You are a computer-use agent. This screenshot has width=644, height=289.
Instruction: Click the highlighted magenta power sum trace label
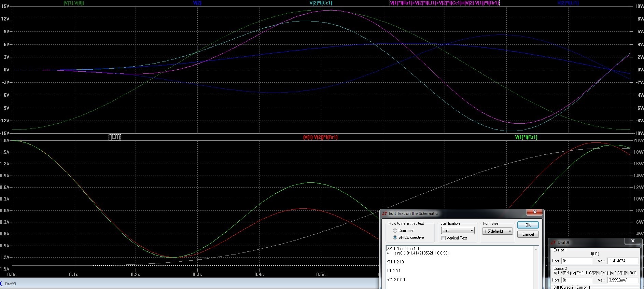coord(444,3)
